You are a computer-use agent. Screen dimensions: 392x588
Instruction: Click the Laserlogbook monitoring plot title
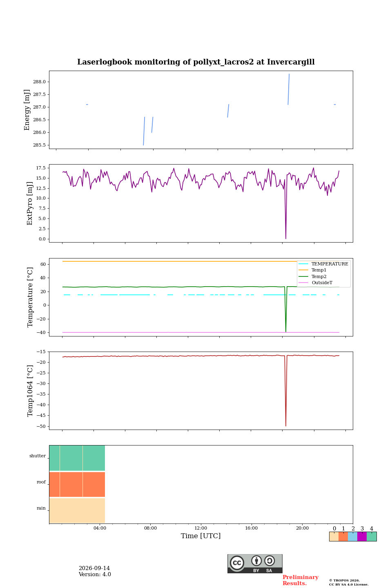196,62
